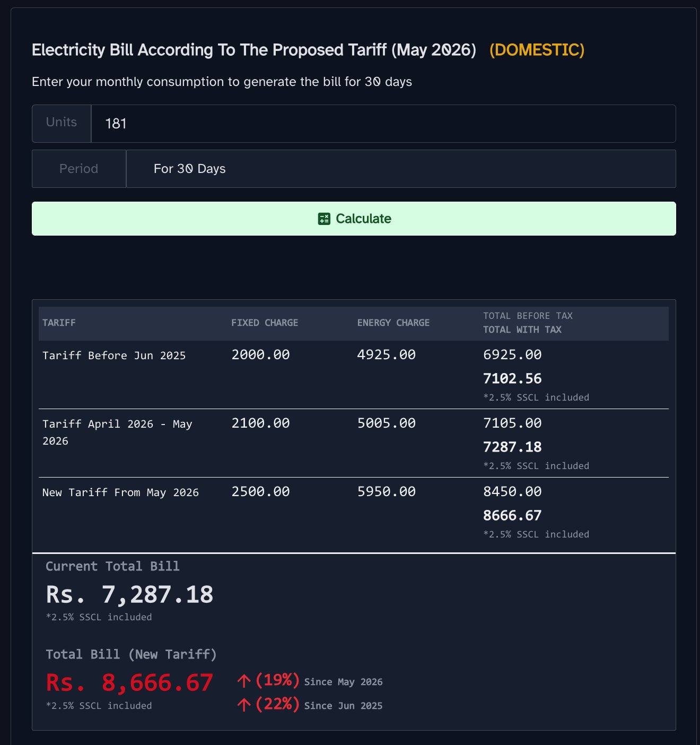Click the Calculate button

354,219
